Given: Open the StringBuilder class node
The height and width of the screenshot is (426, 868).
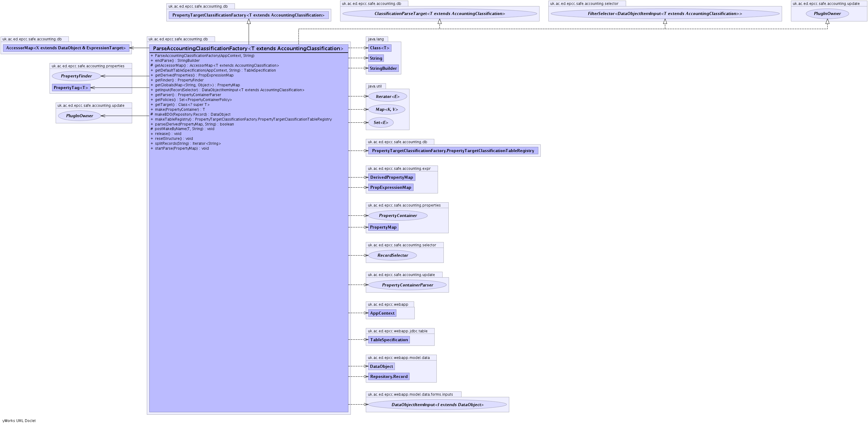Looking at the screenshot, I should click(x=383, y=68).
